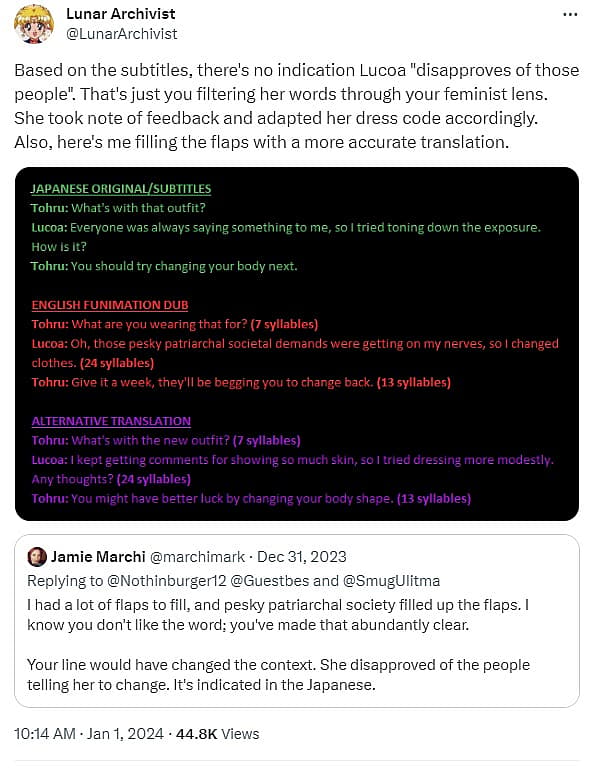Image resolution: width=589 pixels, height=769 pixels.
Task: Click the Alternative Translation heading in image
Action: [111, 421]
